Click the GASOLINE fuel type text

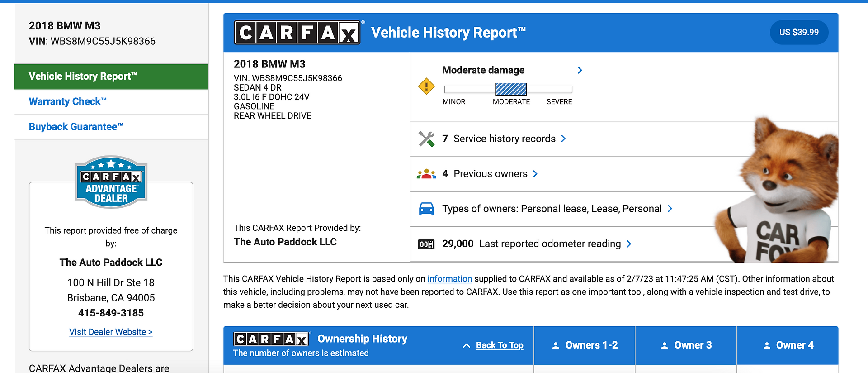pyautogui.click(x=254, y=106)
